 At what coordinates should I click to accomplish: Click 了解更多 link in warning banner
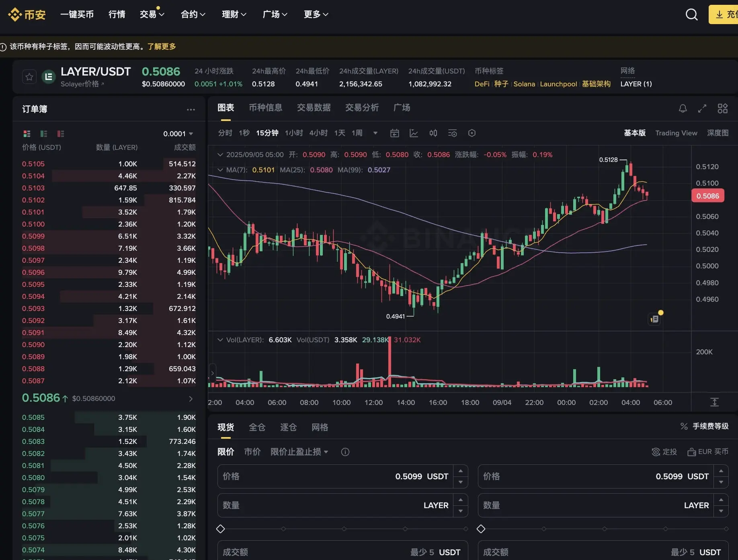pos(162,47)
